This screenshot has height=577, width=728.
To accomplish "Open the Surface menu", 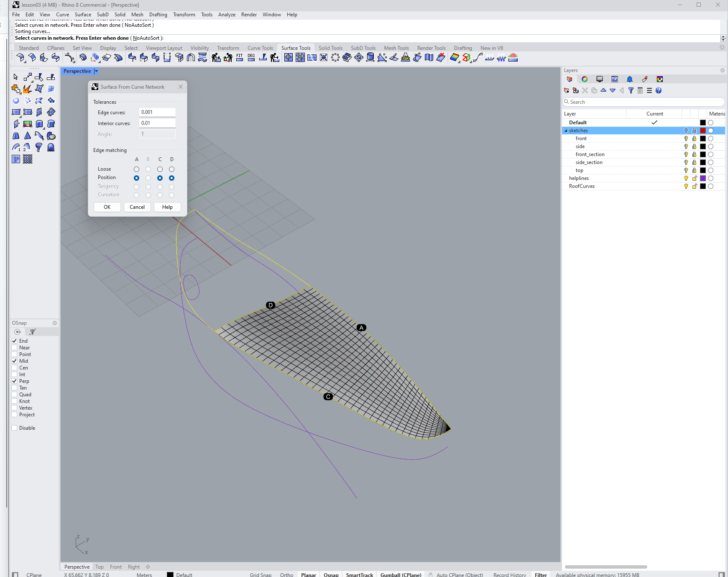I will click(83, 15).
